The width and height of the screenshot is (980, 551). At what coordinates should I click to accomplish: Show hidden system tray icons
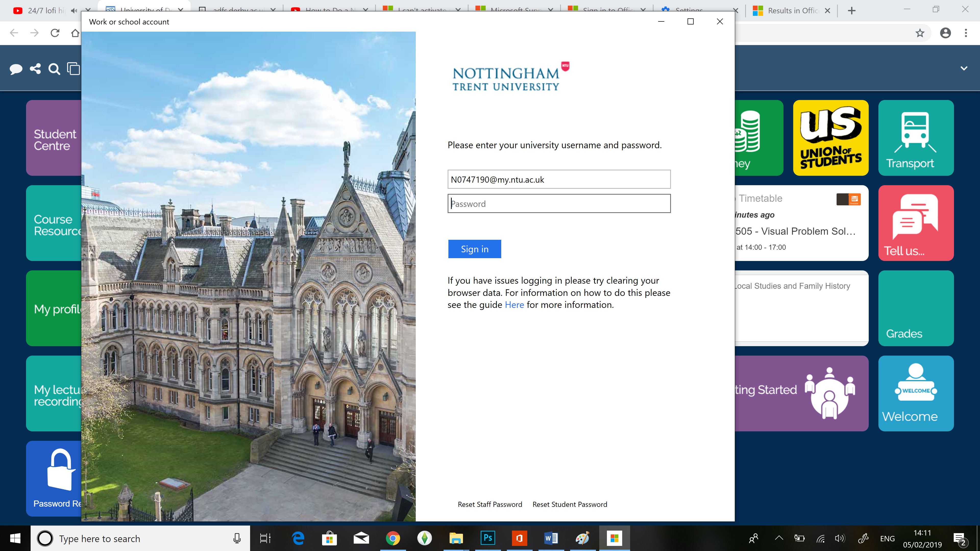pos(779,538)
